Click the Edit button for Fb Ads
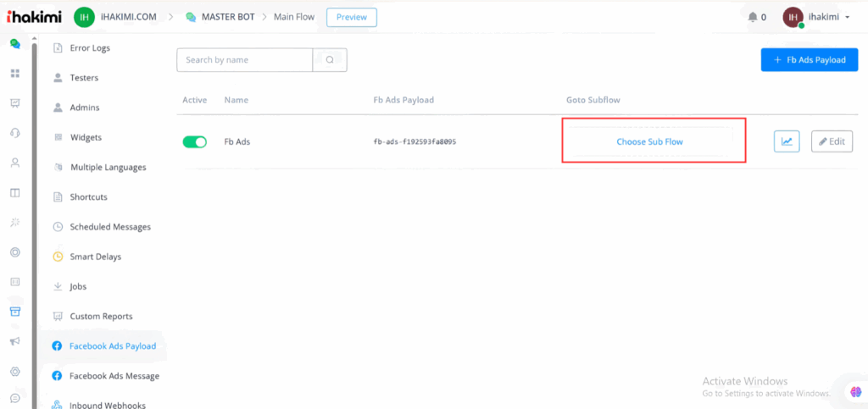Viewport: 868px width, 409px height. point(832,141)
